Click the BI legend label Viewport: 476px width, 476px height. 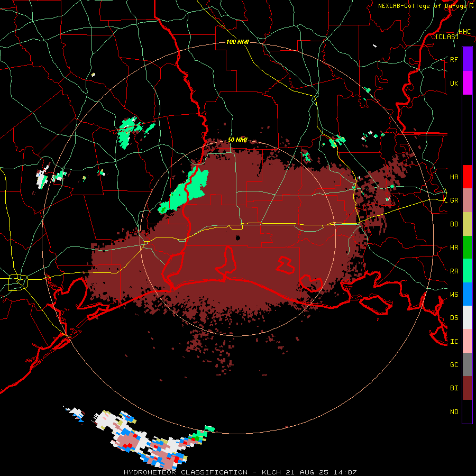coord(454,388)
